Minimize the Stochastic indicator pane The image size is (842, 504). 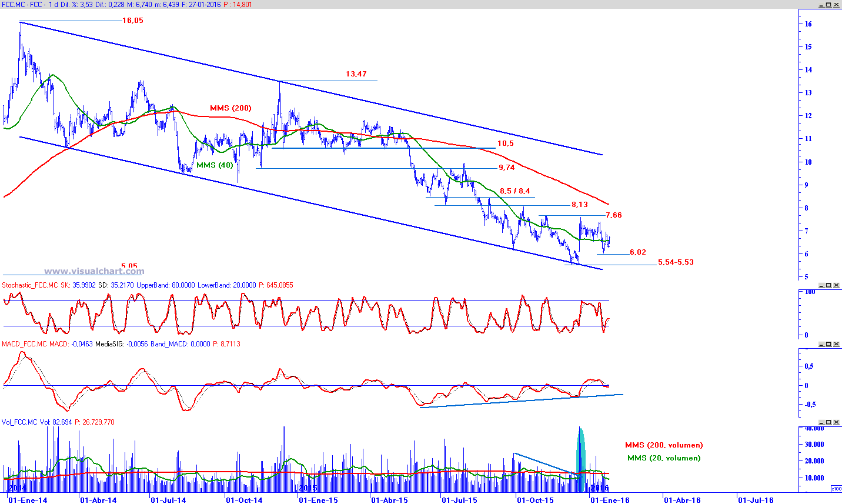(820, 285)
